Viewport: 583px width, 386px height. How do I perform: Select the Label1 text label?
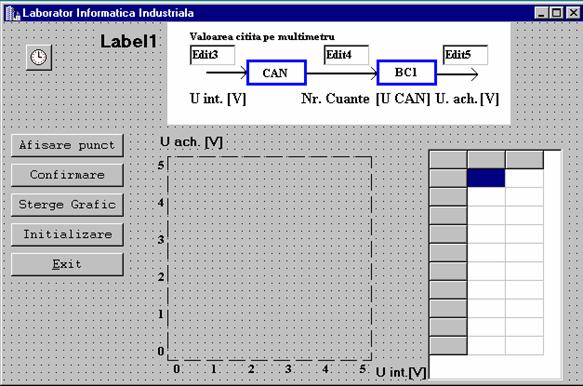click(128, 41)
